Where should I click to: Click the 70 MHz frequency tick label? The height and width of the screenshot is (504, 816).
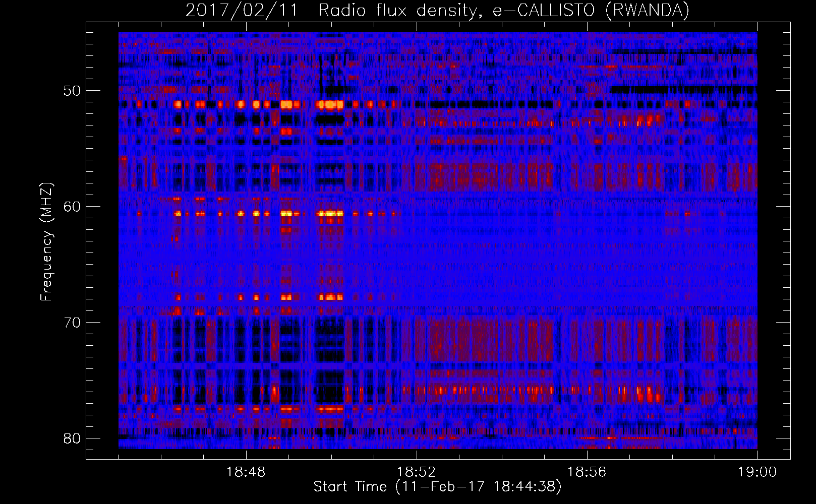72,323
